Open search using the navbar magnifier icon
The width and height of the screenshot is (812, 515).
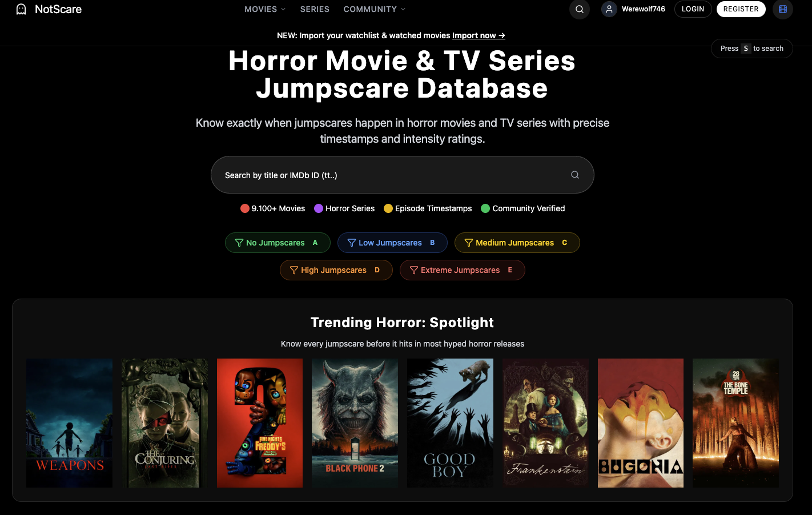tap(579, 10)
